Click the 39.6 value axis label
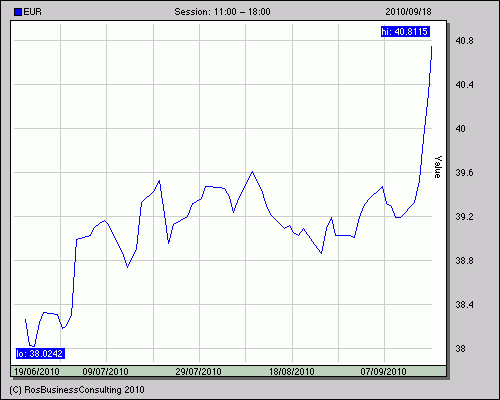500x400 pixels. click(464, 173)
